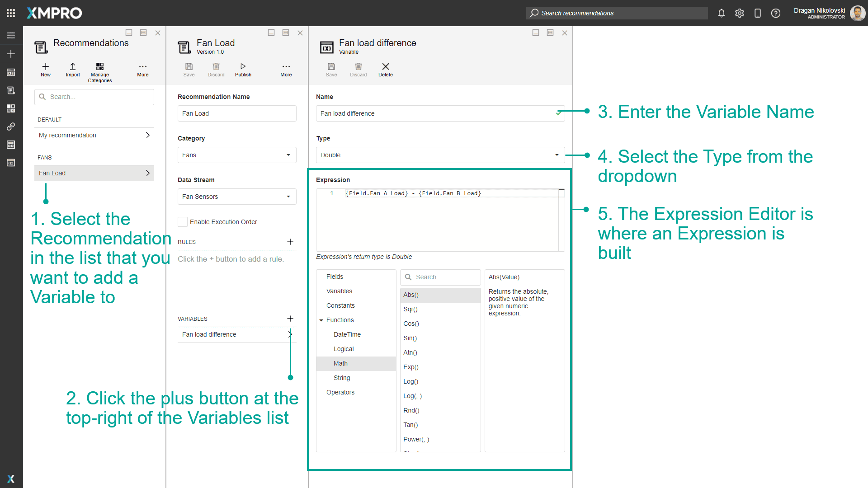Enable the Execution Order checkbox
Image resolution: width=868 pixels, height=488 pixels.
coord(183,221)
